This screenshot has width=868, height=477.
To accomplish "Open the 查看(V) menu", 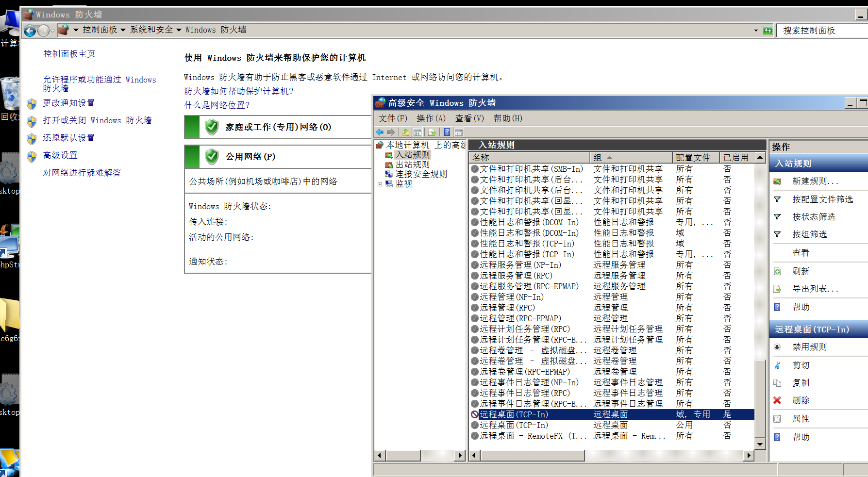I will [469, 118].
